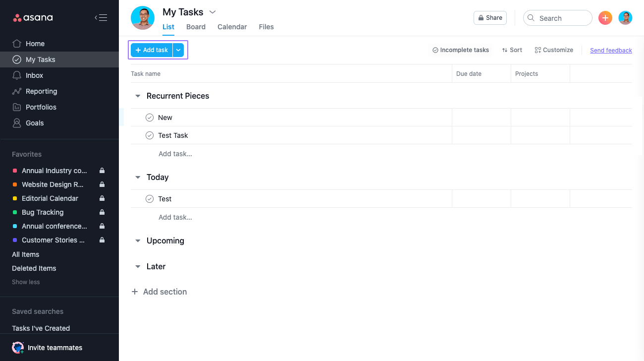
Task: Expand the Upcoming section
Action: pyautogui.click(x=137, y=241)
